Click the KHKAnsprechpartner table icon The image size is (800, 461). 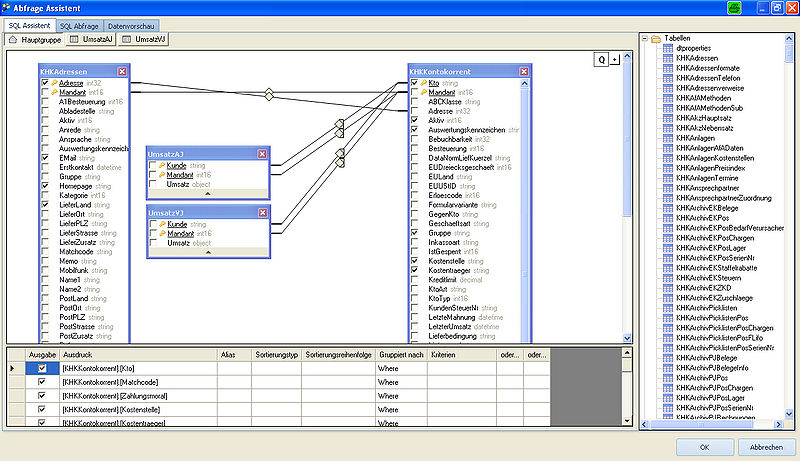click(x=668, y=188)
